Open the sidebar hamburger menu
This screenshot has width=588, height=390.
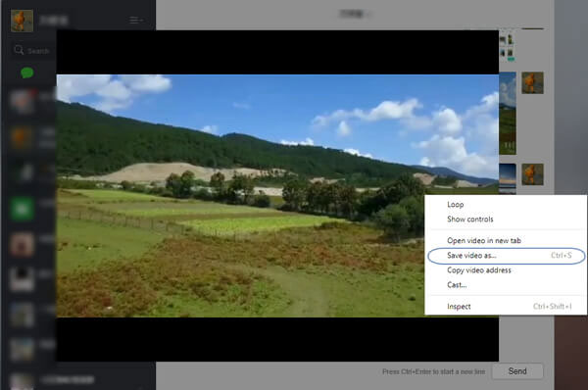pyautogui.click(x=135, y=20)
